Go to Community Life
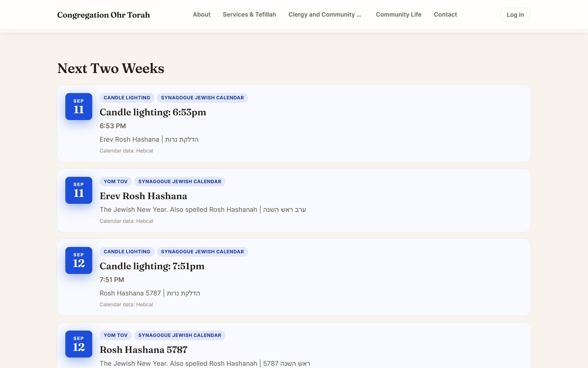 click(399, 15)
